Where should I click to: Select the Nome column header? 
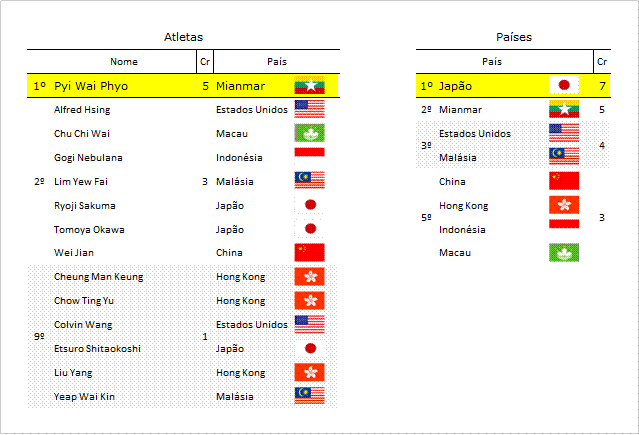click(x=123, y=62)
